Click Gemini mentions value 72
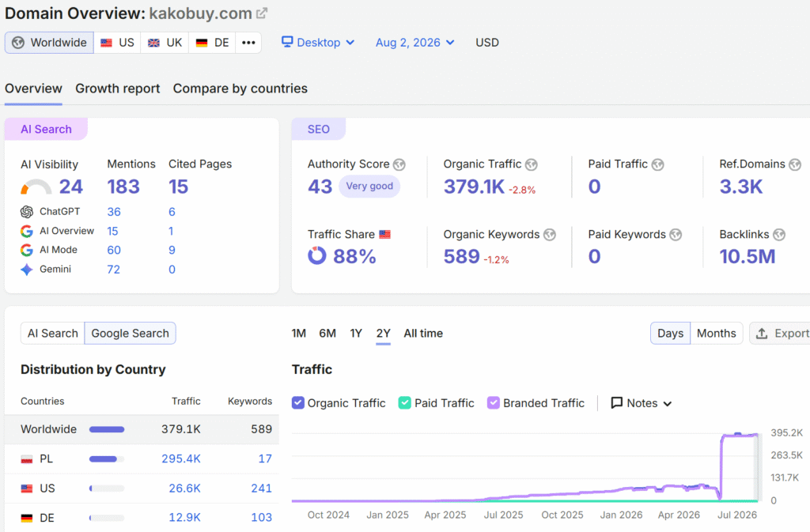 tap(114, 270)
